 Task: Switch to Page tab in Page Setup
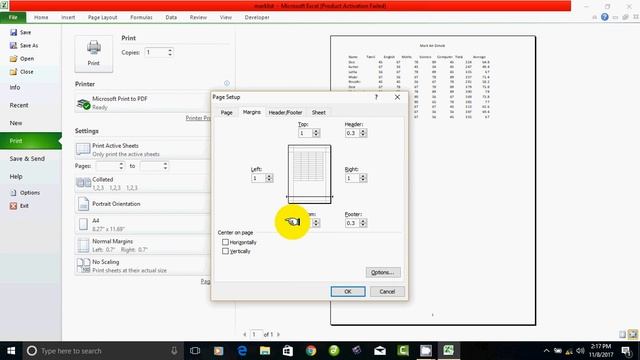pyautogui.click(x=227, y=112)
